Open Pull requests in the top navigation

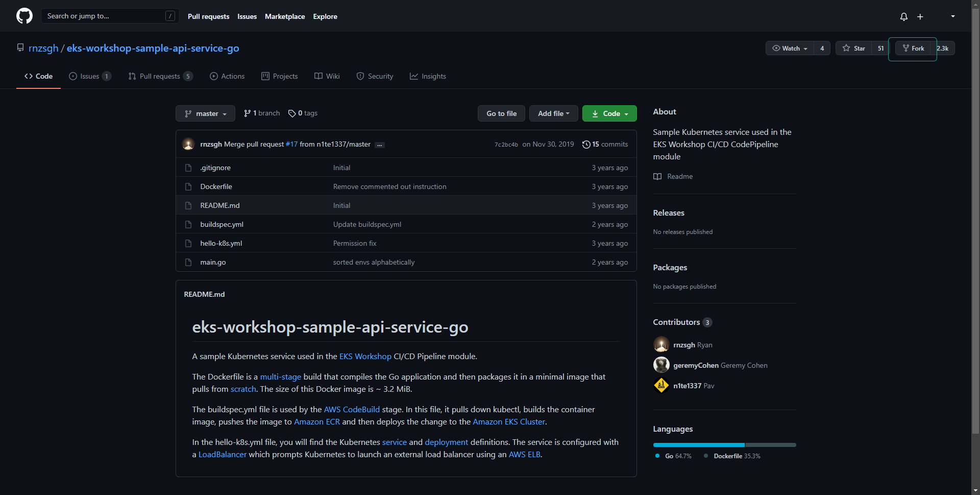coord(208,16)
